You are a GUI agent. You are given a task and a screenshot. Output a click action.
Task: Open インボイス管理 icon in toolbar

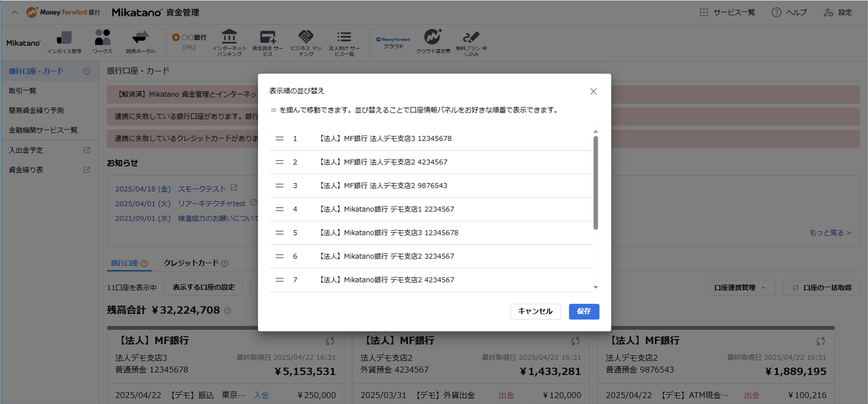pos(64,42)
